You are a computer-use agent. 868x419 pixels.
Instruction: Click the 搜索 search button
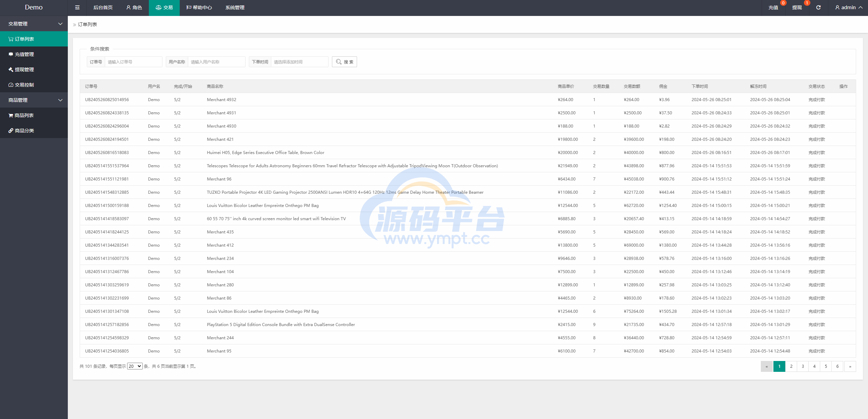(344, 62)
